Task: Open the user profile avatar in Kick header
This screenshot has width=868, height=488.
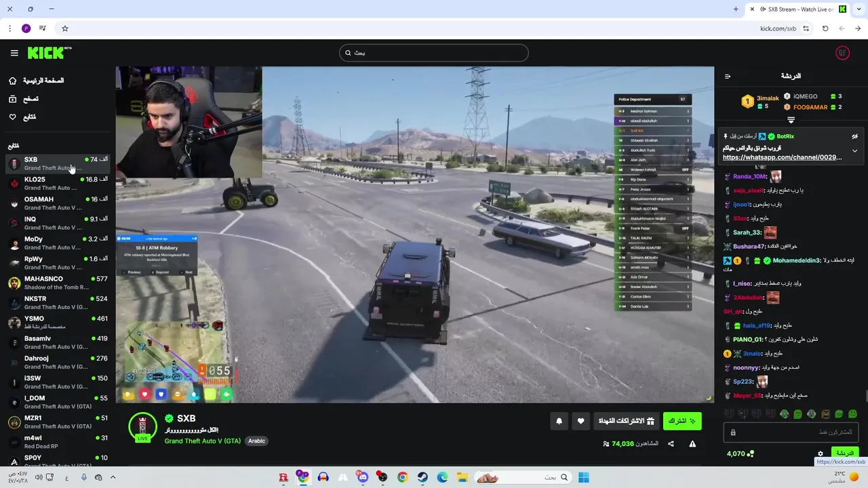Action: click(x=842, y=53)
